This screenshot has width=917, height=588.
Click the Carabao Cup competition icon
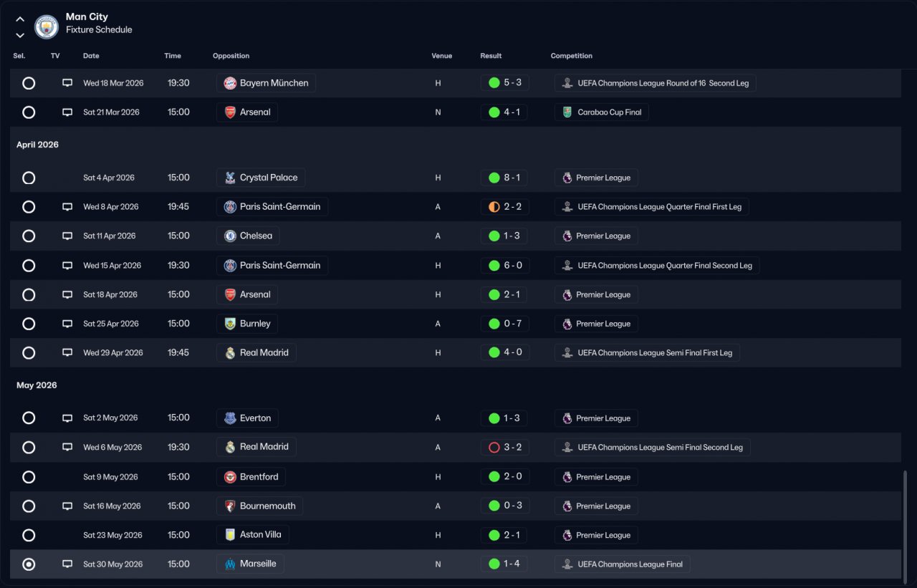coord(567,112)
